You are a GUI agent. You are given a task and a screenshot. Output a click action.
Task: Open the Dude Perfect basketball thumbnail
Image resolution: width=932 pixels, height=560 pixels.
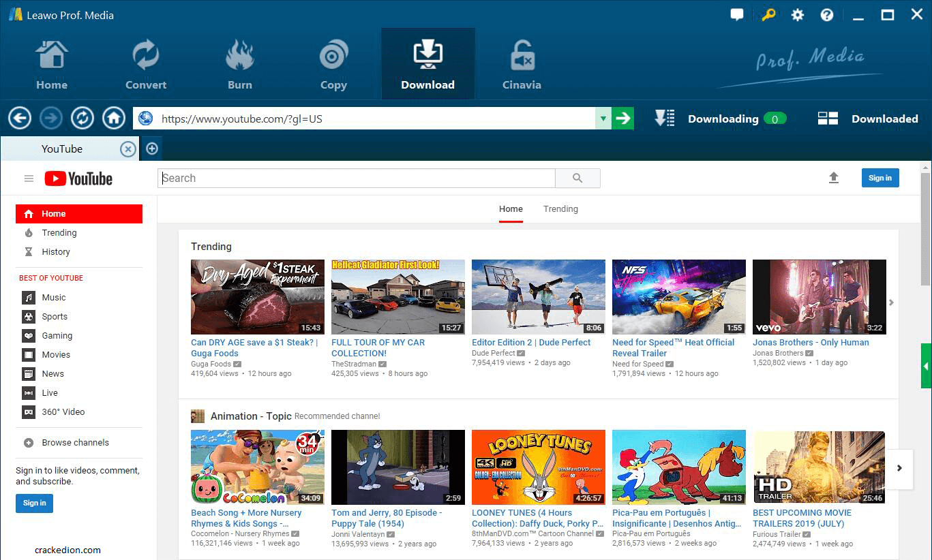(x=539, y=297)
